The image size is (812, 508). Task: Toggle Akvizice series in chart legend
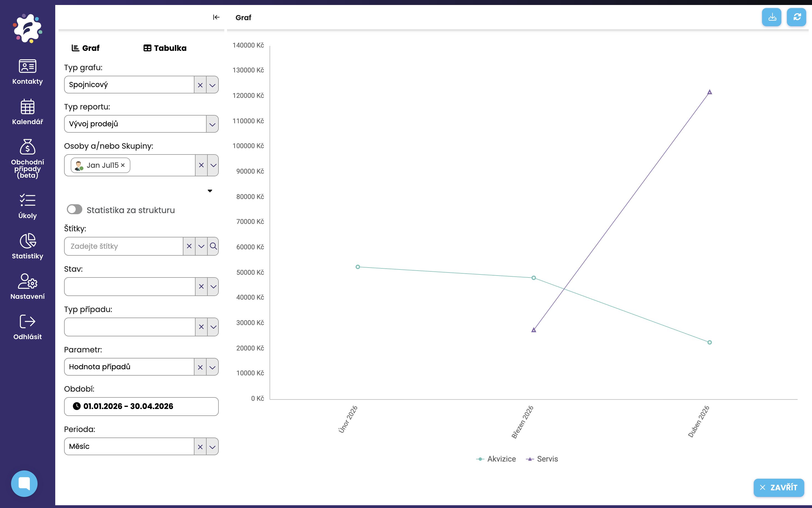(496, 459)
